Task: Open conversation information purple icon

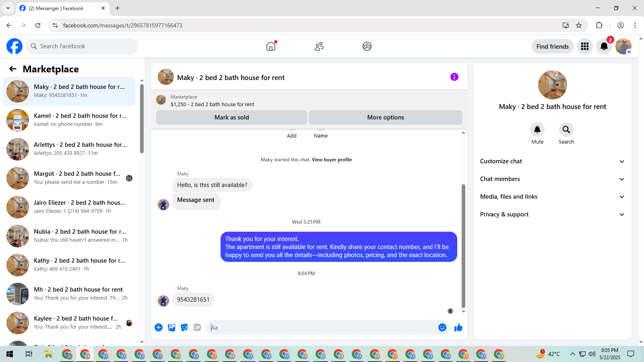Action: 454,77
